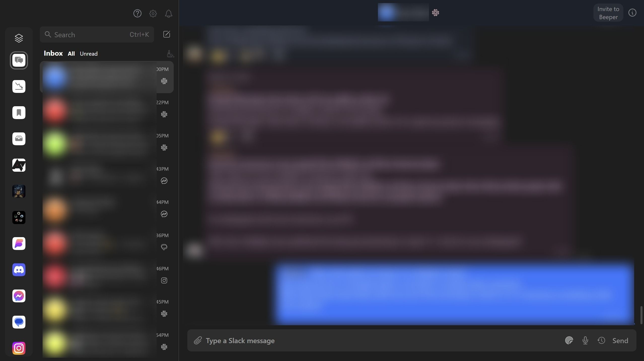
Task: Click the Beeper notifications bell icon
Action: coord(168,13)
